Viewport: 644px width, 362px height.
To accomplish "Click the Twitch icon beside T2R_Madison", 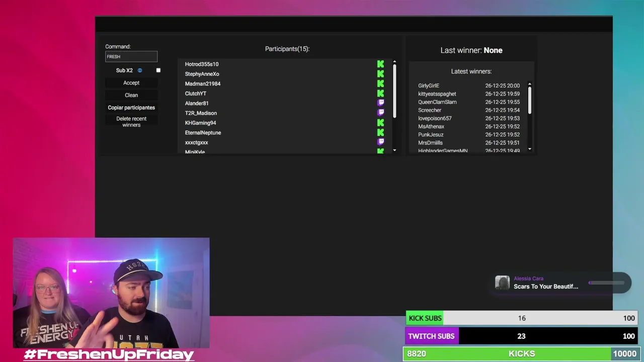I will coord(381,113).
